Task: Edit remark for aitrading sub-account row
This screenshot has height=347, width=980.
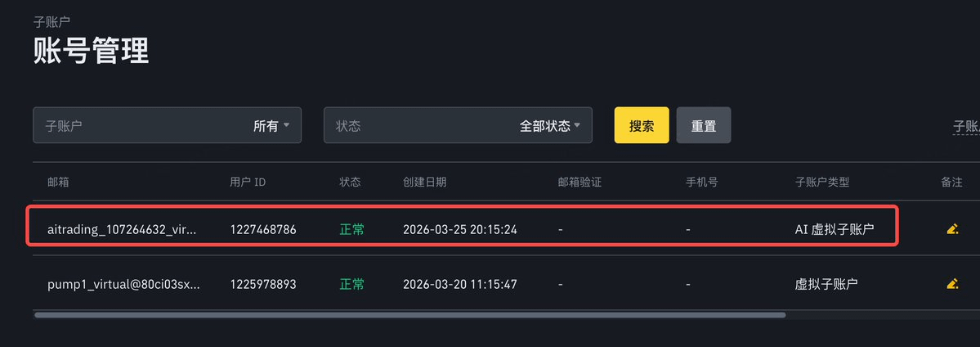Action: point(951,229)
